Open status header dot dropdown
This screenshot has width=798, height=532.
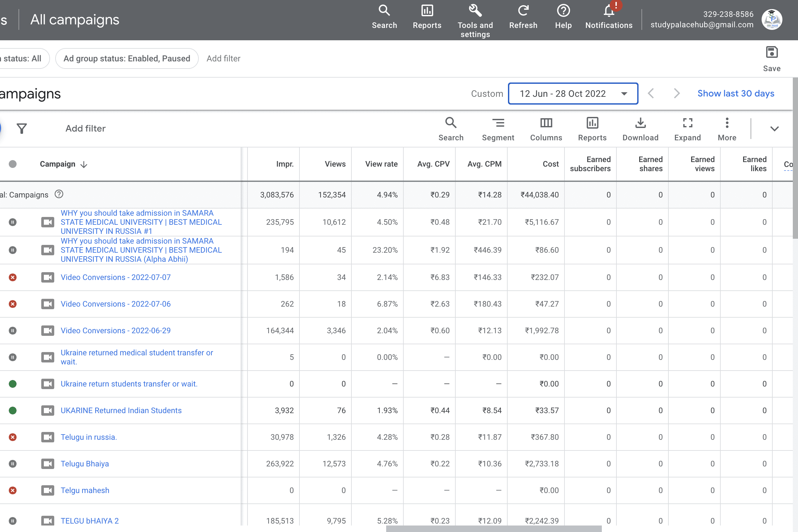click(x=13, y=164)
